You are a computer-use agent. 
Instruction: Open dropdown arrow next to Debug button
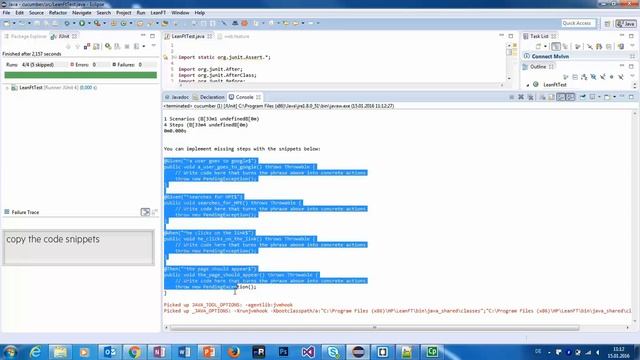point(74,23)
